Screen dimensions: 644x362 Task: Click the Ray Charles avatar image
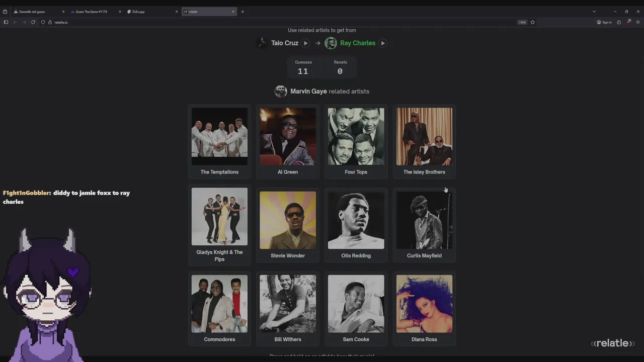click(x=331, y=43)
